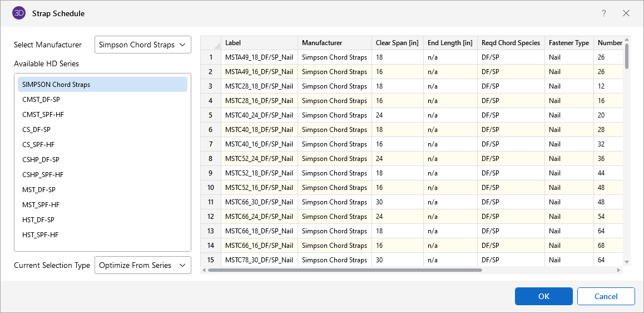This screenshot has width=644, height=313.
Task: Select CMST_DF-SP series in list
Action: pyautogui.click(x=41, y=100)
